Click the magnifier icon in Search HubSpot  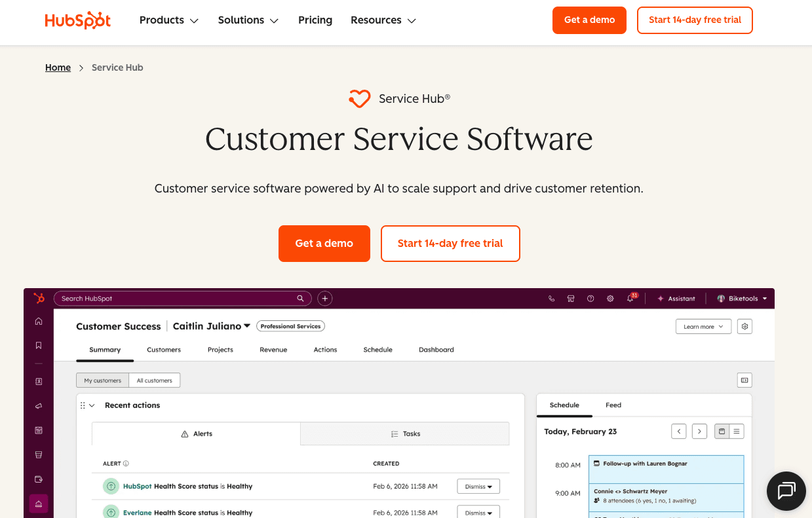[x=300, y=299]
